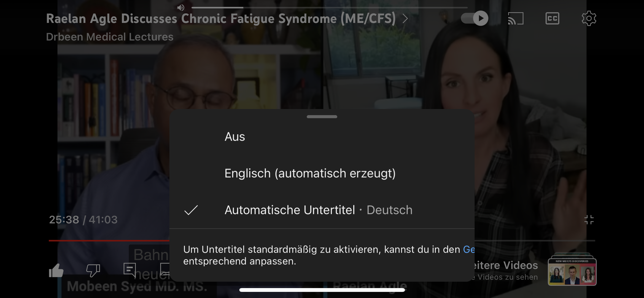Open Drbeen Medical Lectures channel
The width and height of the screenshot is (644, 298).
110,37
